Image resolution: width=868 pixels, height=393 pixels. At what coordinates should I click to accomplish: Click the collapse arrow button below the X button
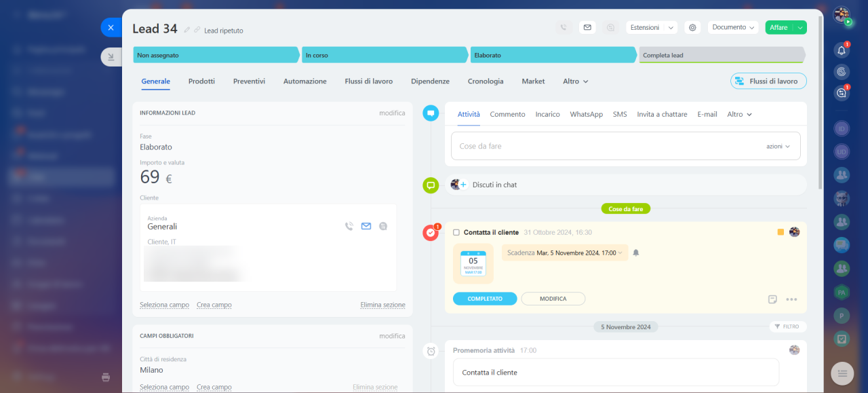point(111,57)
